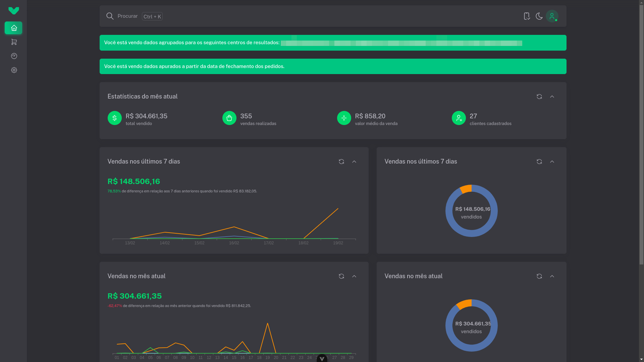Viewport: 644px width, 362px height.
Task: Collapse the Vendas no mês atual donut panel
Action: (x=552, y=276)
